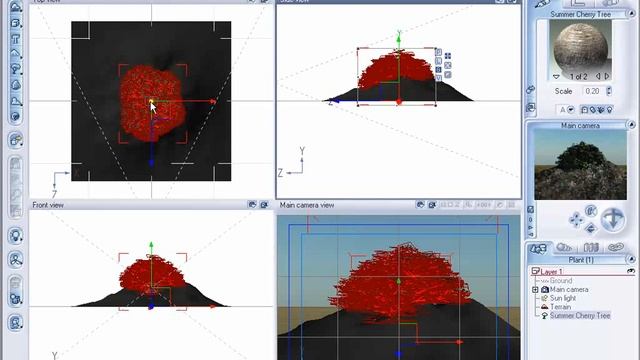Image resolution: width=640 pixels, height=360 pixels.
Task: Click second icon in Front view title bar
Action: point(264,205)
